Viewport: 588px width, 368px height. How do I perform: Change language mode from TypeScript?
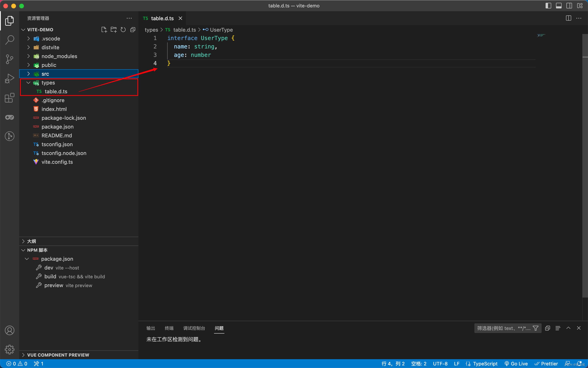[x=485, y=364]
